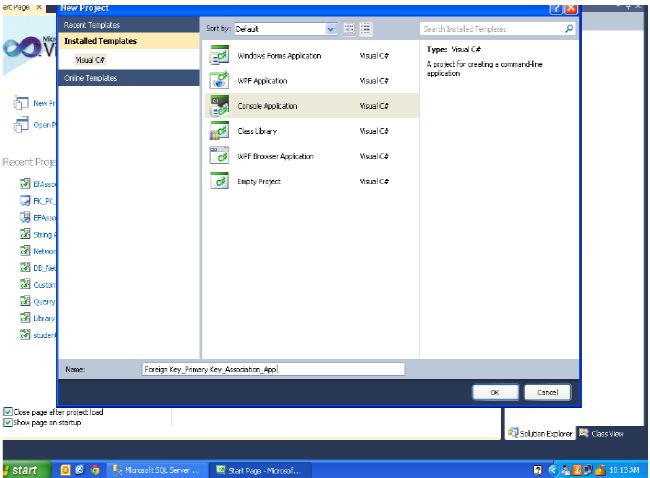Switch templates to small icons view
This screenshot has width=650, height=478.
point(349,29)
